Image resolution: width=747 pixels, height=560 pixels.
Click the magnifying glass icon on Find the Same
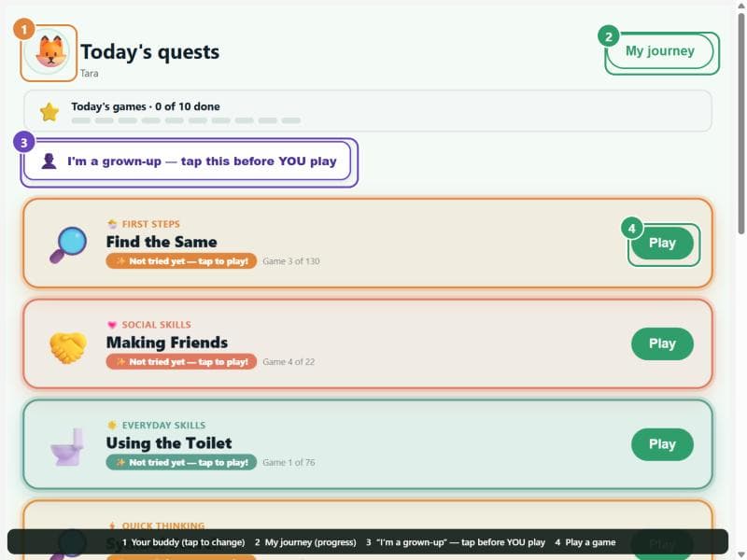68,245
